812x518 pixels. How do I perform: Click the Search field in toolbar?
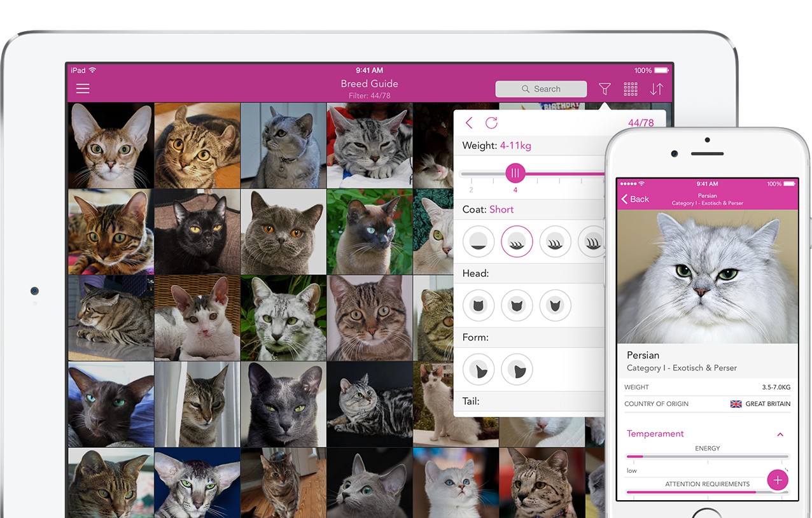(541, 89)
